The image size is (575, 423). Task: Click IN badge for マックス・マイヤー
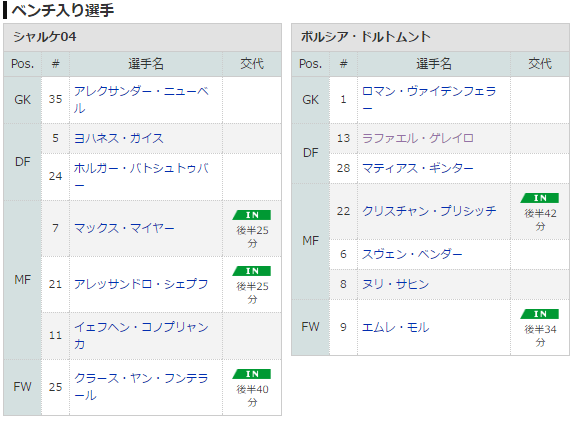coord(252,215)
